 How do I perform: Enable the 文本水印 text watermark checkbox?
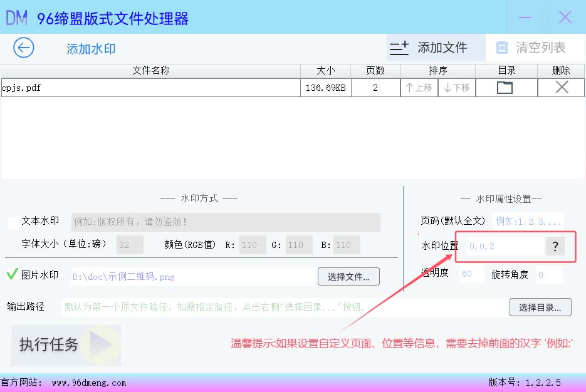[13, 222]
